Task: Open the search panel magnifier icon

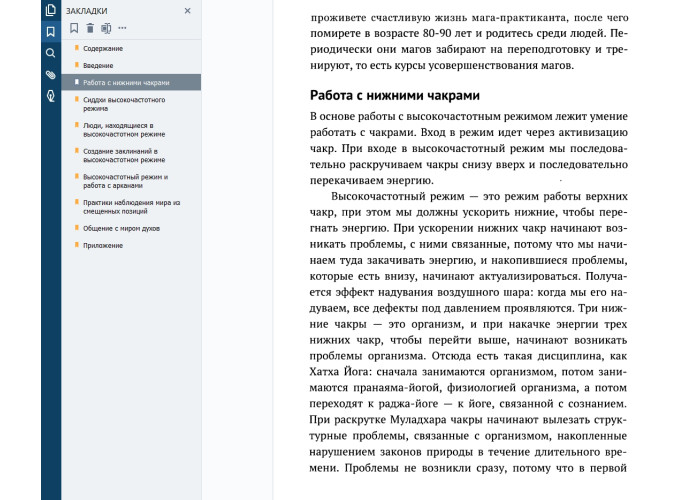Action: (50, 53)
